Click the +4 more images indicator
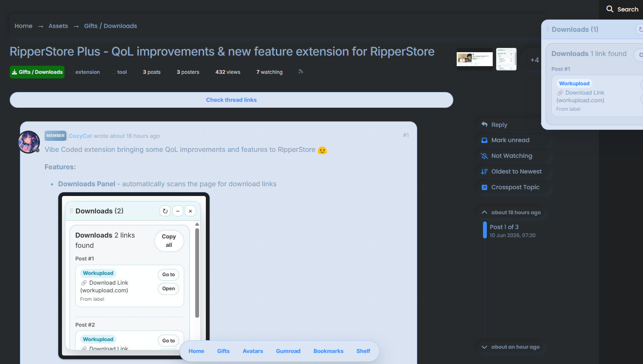The width and height of the screenshot is (643, 364). click(535, 60)
